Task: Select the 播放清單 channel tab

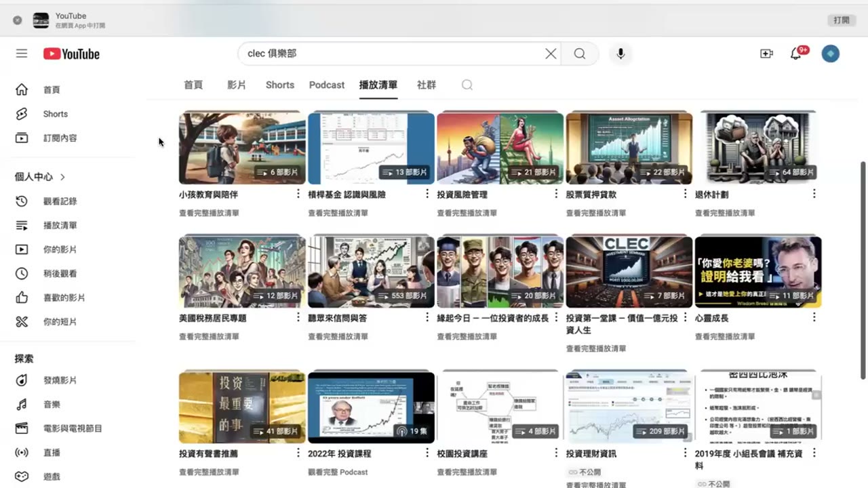Action: [x=378, y=85]
